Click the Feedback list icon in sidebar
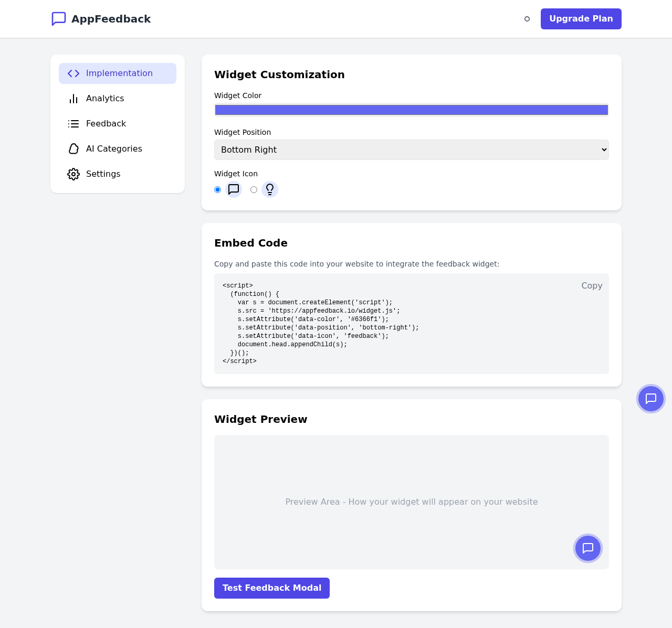 point(73,124)
